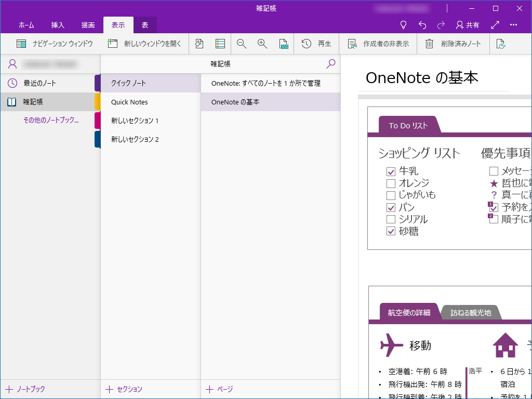Click the 空港着: 午前 6 時 bullet
The height and width of the screenshot is (399, 532).
(418, 371)
